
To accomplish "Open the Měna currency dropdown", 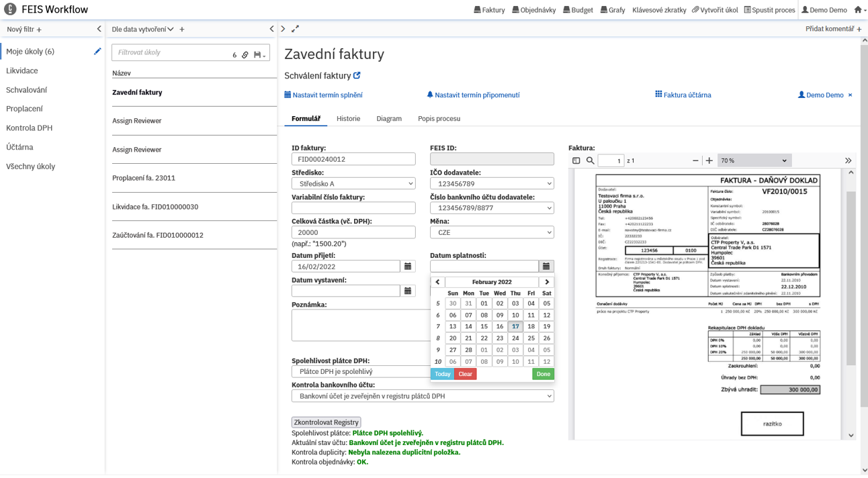I will 492,232.
